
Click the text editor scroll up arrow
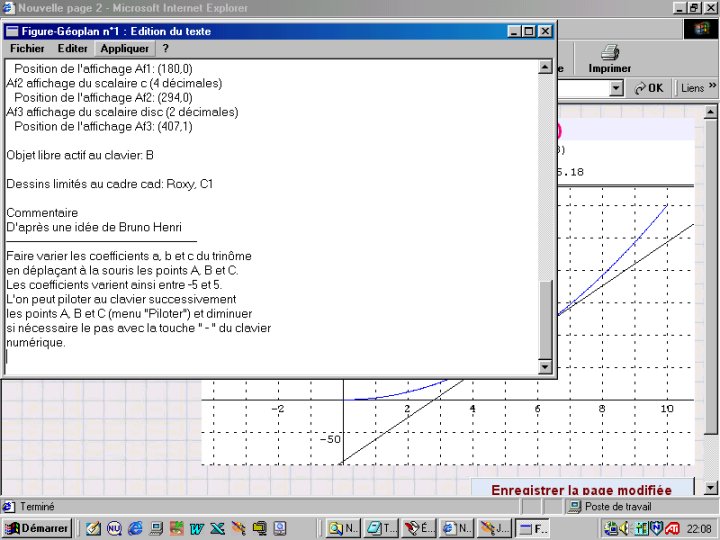click(x=545, y=67)
